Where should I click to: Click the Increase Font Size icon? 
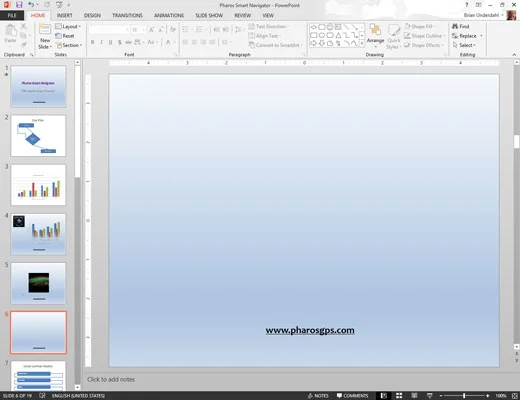152,30
